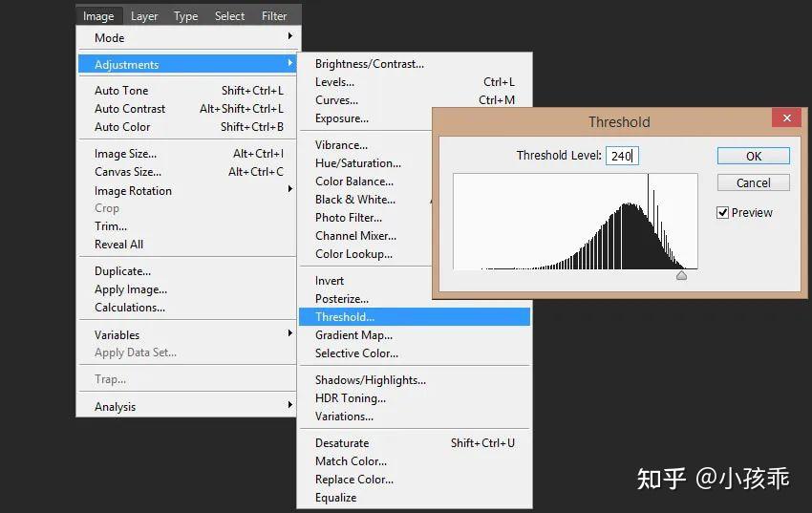Screen dimensions: 812x513
Task: Open Calculations dialog
Action: [x=188, y=307]
